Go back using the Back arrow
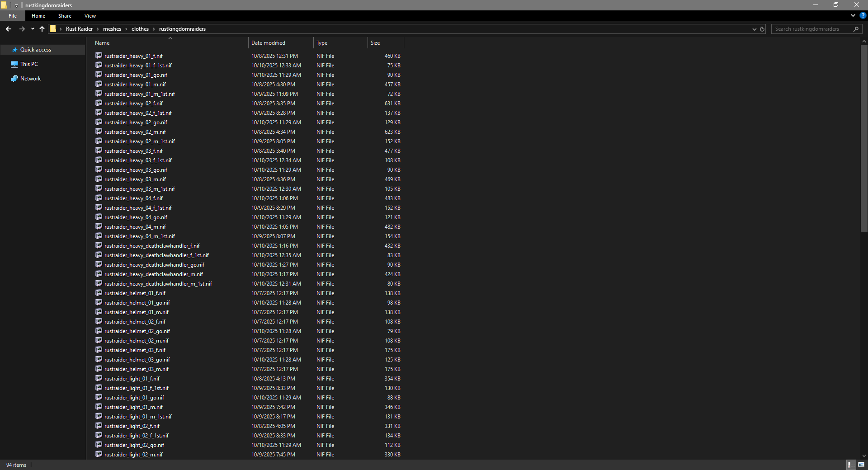The image size is (868, 470). point(9,29)
